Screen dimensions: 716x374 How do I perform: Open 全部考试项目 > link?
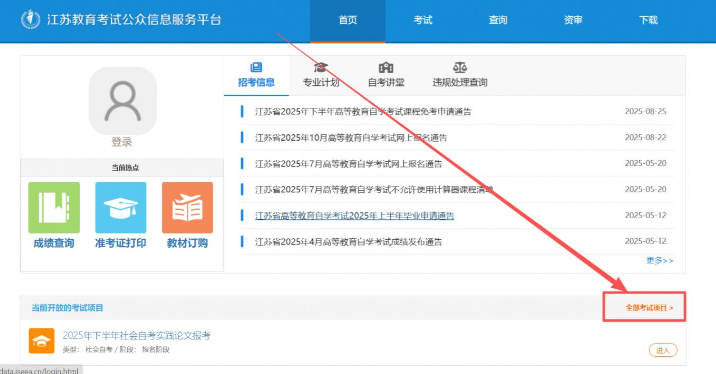pos(649,308)
